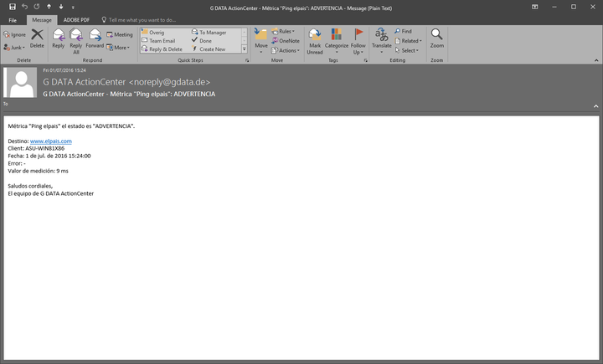Run the Done quick step
Screen dimensions: 603x364
(x=202, y=41)
